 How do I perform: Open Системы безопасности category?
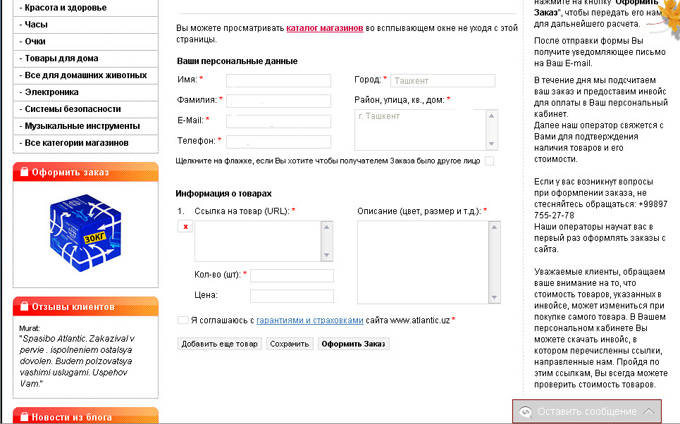(85, 109)
